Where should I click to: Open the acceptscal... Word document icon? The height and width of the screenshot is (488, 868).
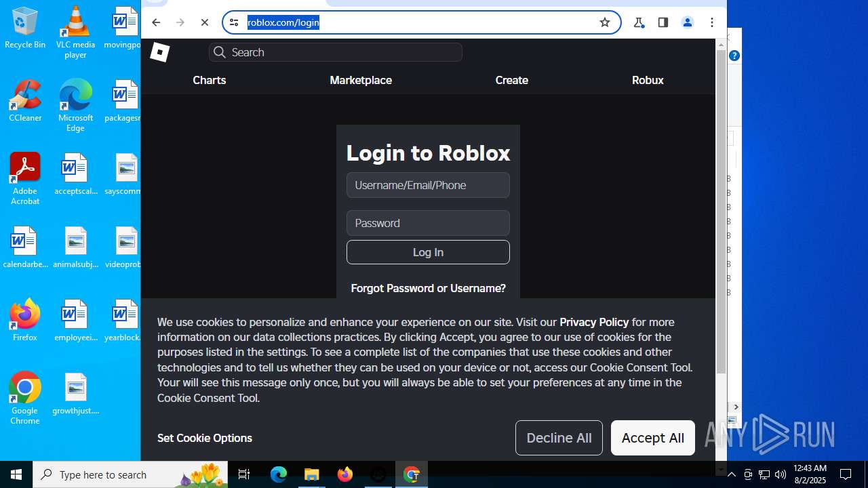tap(75, 174)
